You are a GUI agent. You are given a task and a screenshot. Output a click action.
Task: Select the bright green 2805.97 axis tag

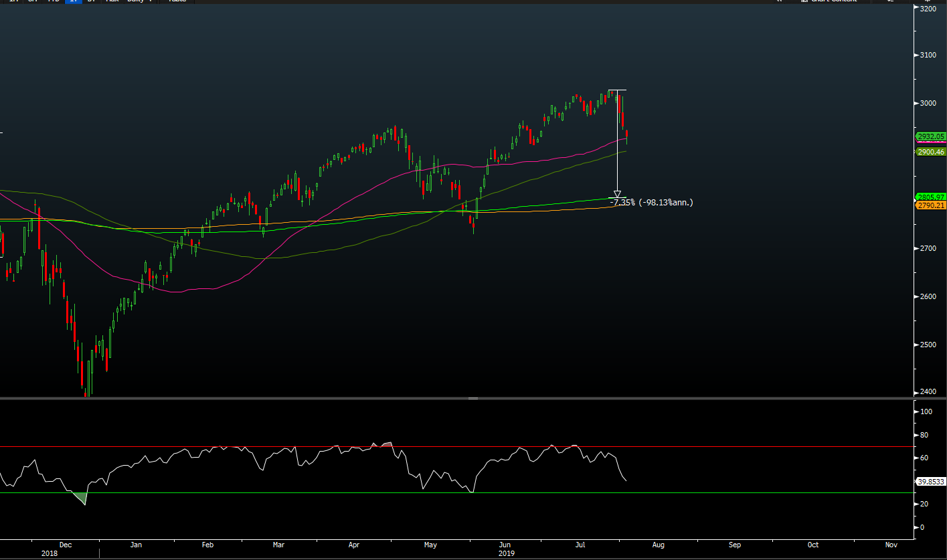(930, 197)
